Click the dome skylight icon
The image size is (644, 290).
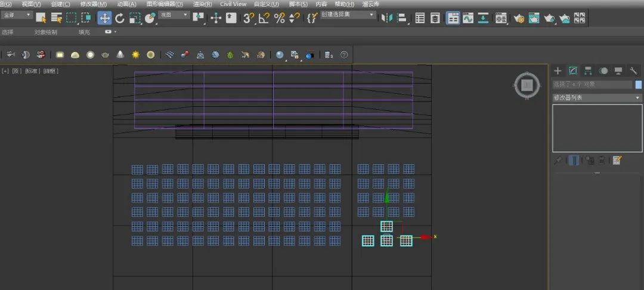(75, 55)
